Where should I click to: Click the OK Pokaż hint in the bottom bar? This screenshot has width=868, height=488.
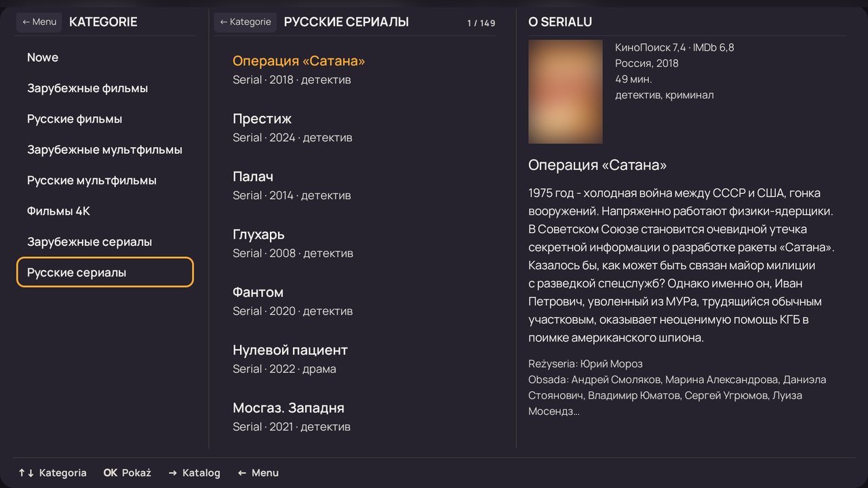click(x=127, y=473)
